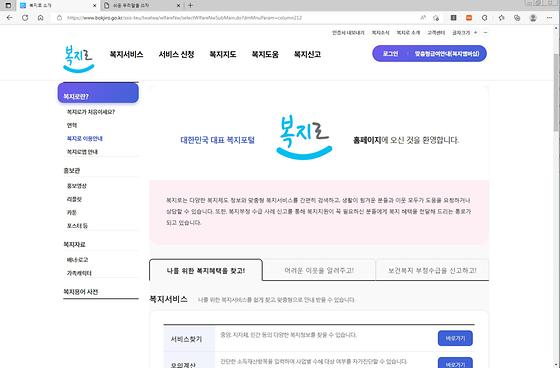Open 홍보영상 sidebar item

tap(77, 186)
